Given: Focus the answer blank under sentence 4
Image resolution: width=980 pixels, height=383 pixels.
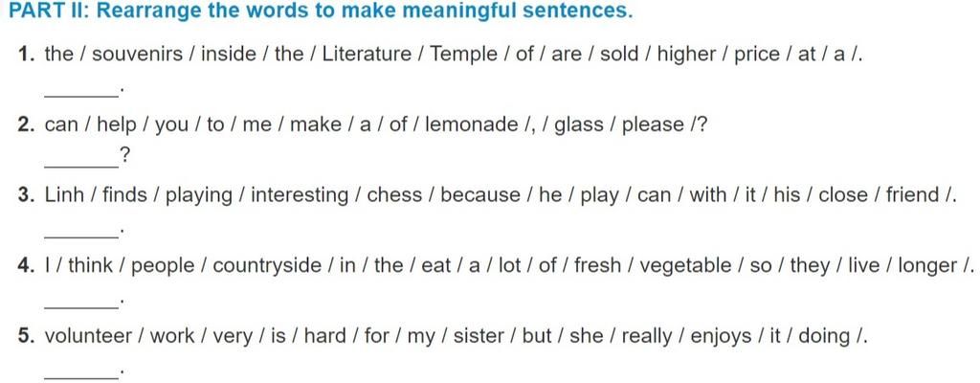Looking at the screenshot, I should tap(80, 304).
